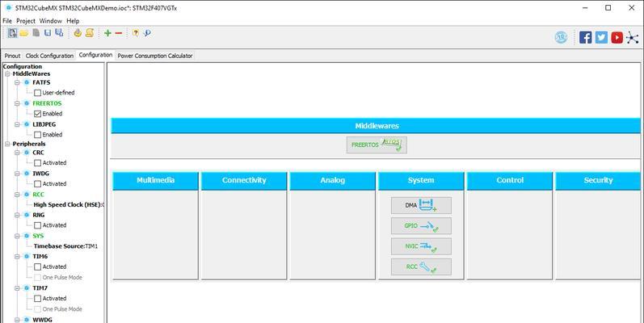
Task: Activate the TIM7 checkbox
Action: pyautogui.click(x=37, y=299)
